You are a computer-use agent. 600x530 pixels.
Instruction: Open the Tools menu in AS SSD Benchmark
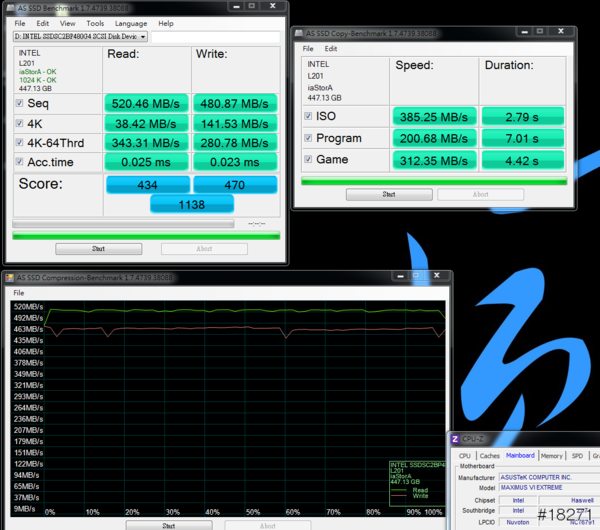(95, 22)
